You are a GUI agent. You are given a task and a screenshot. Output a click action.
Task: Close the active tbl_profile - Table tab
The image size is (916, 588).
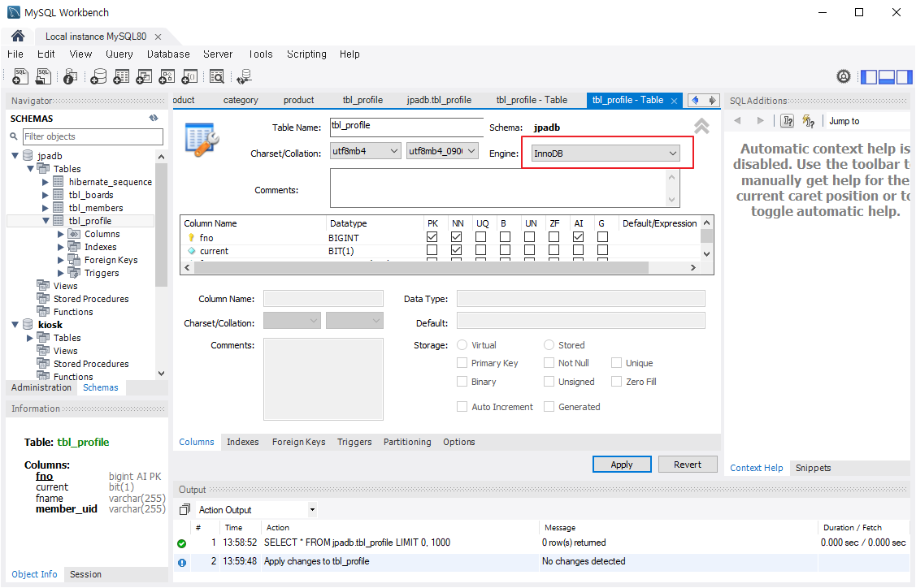tap(674, 101)
